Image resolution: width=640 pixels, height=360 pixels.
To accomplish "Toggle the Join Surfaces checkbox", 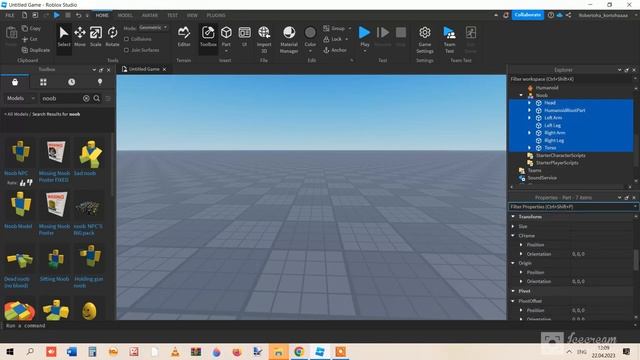I will click(127, 50).
